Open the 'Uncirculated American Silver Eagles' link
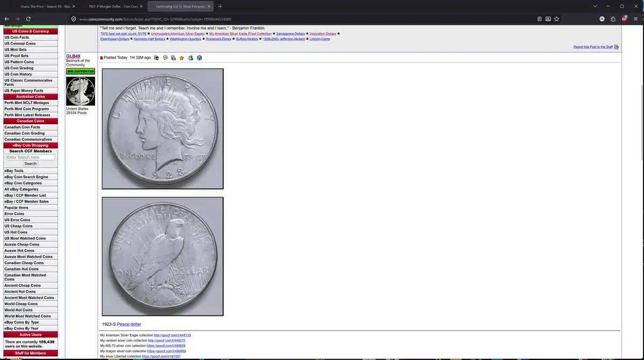The height and width of the screenshot is (360, 644). [178, 34]
